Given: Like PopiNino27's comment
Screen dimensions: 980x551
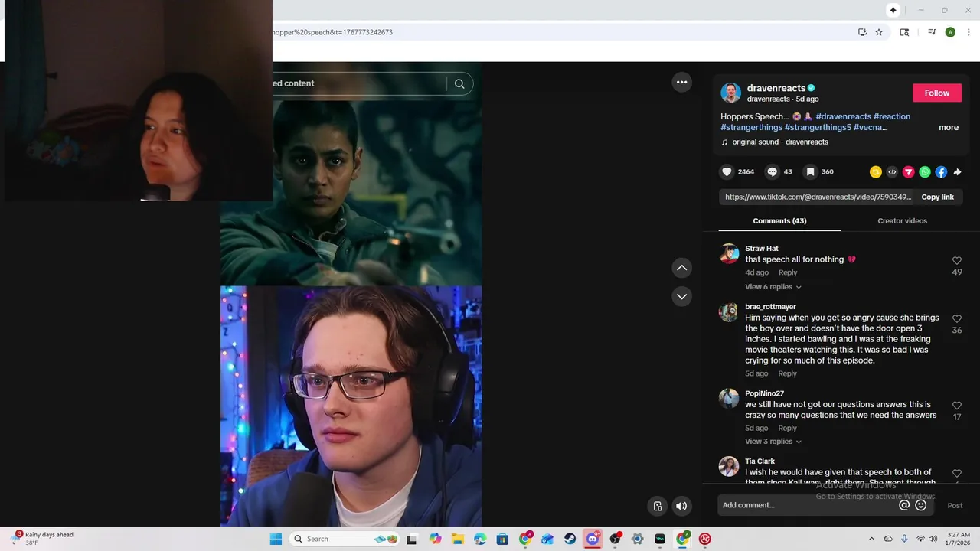Looking at the screenshot, I should (x=956, y=406).
